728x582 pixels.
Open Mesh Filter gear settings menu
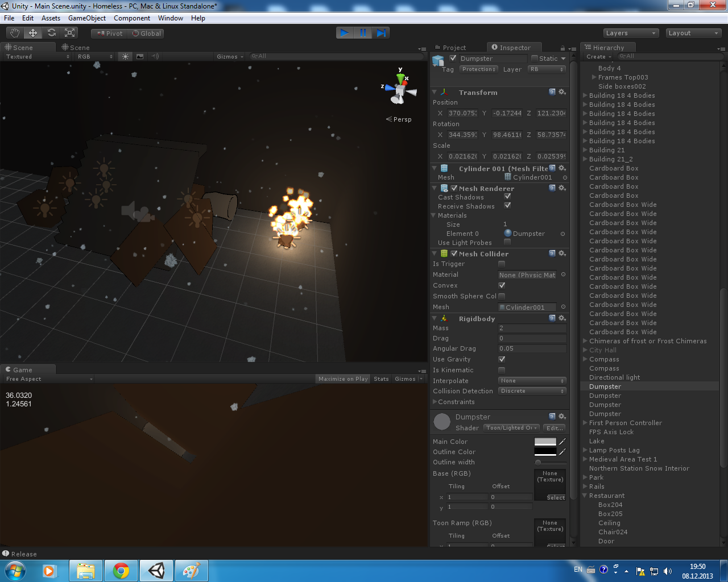coord(562,168)
